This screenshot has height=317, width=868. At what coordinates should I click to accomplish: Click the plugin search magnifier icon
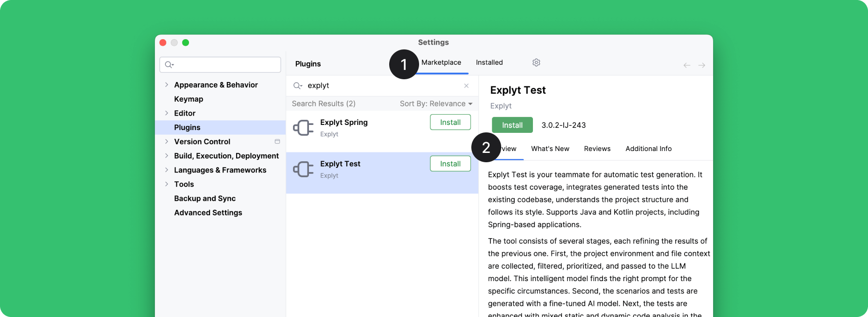pyautogui.click(x=297, y=86)
